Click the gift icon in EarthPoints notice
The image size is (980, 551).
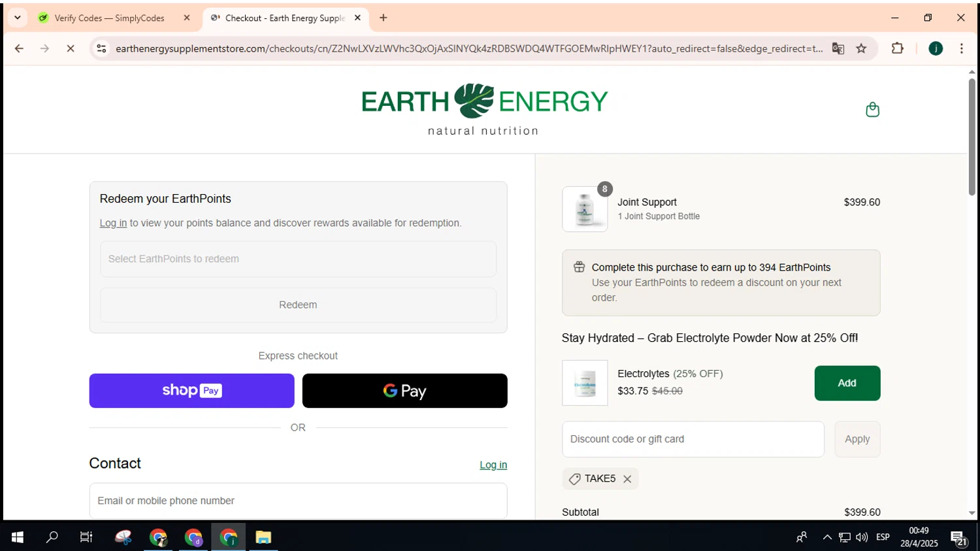pyautogui.click(x=579, y=267)
